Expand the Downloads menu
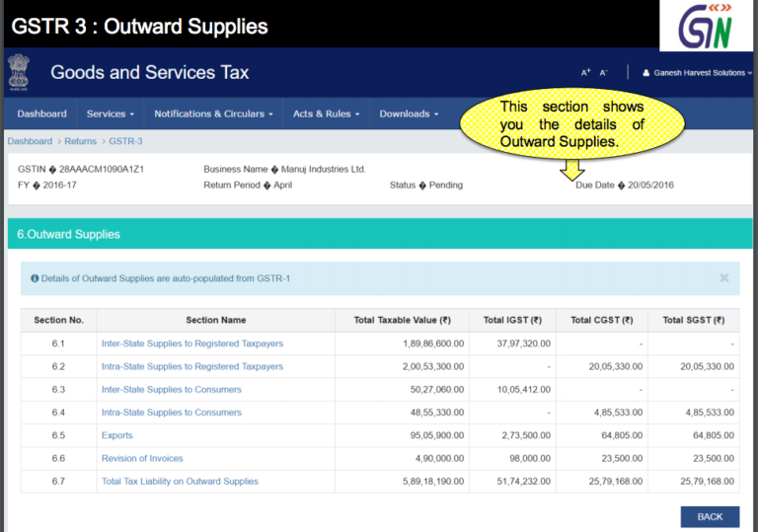 (409, 114)
